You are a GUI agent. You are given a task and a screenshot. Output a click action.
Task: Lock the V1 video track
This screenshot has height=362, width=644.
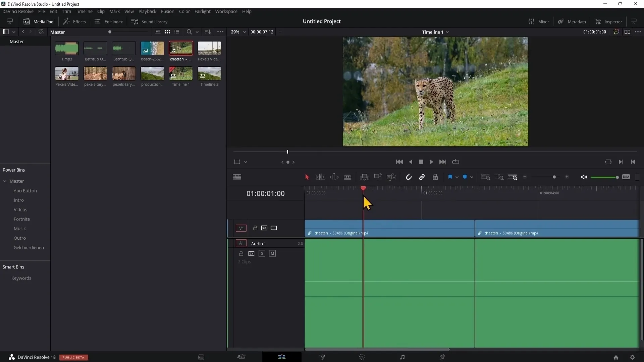coord(255,228)
